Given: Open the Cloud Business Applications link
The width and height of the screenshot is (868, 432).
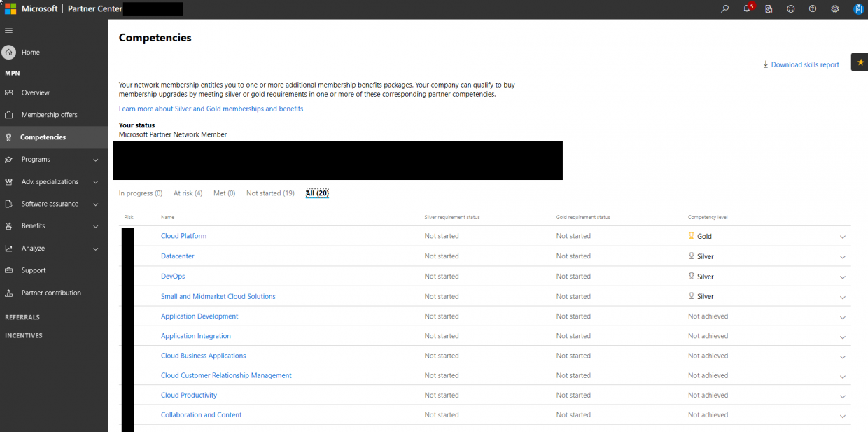Looking at the screenshot, I should point(204,356).
